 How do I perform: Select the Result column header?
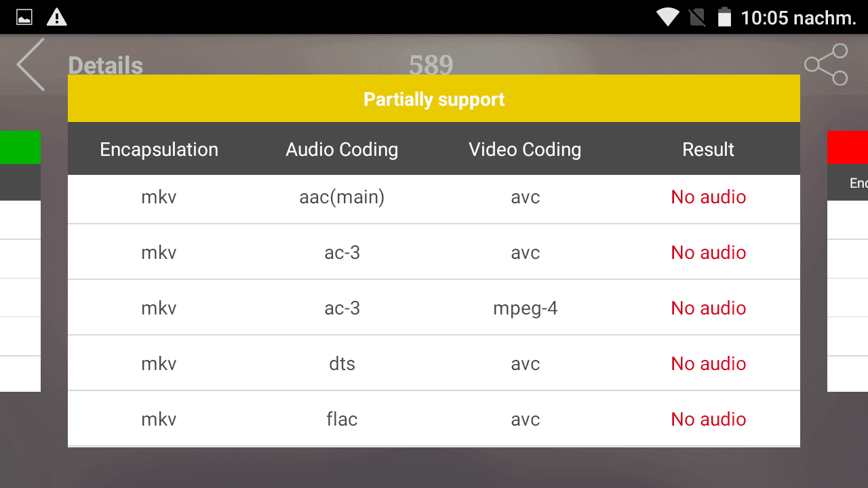(708, 149)
